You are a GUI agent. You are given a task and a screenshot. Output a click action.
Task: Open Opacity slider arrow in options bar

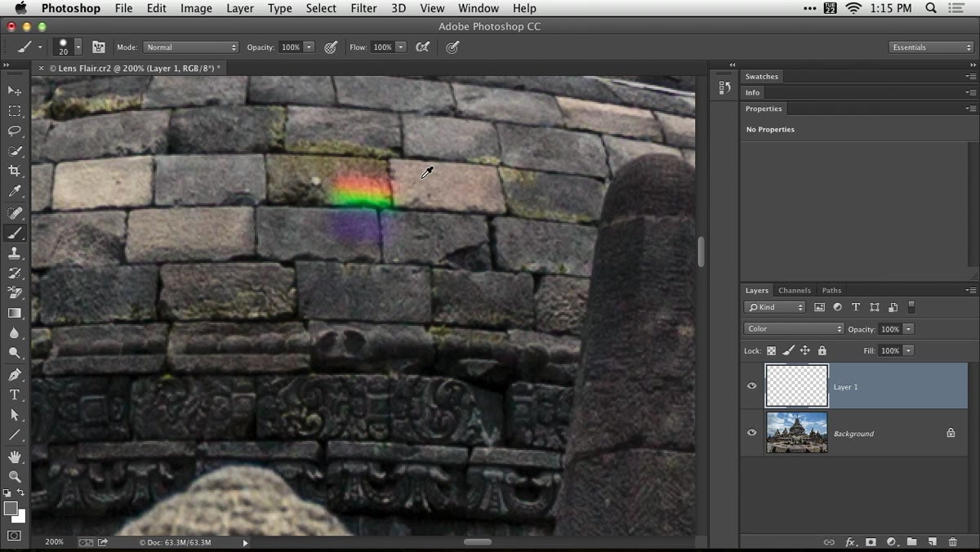309,47
